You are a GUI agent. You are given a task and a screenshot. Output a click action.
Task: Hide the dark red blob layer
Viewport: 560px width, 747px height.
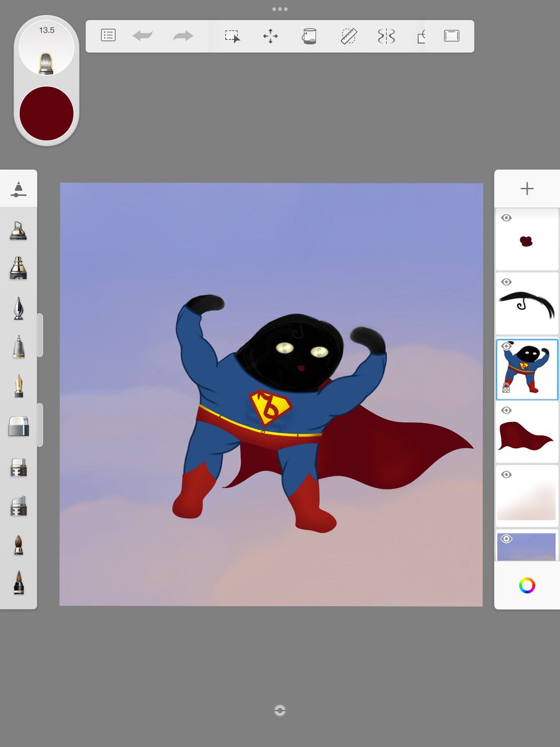506,218
